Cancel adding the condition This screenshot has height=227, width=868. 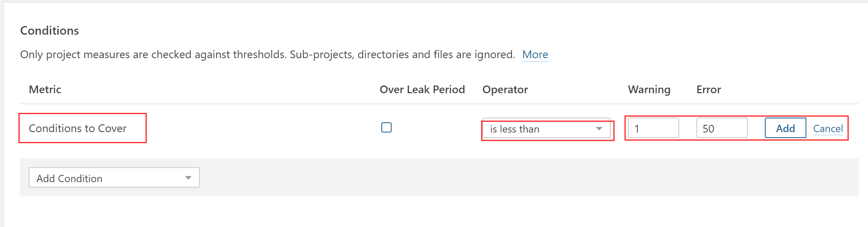pyautogui.click(x=828, y=129)
